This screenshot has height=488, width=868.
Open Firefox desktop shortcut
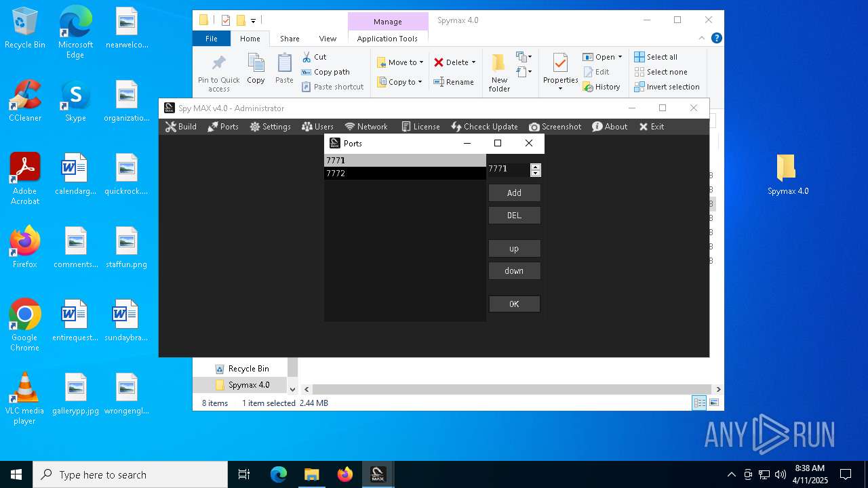pos(24,247)
